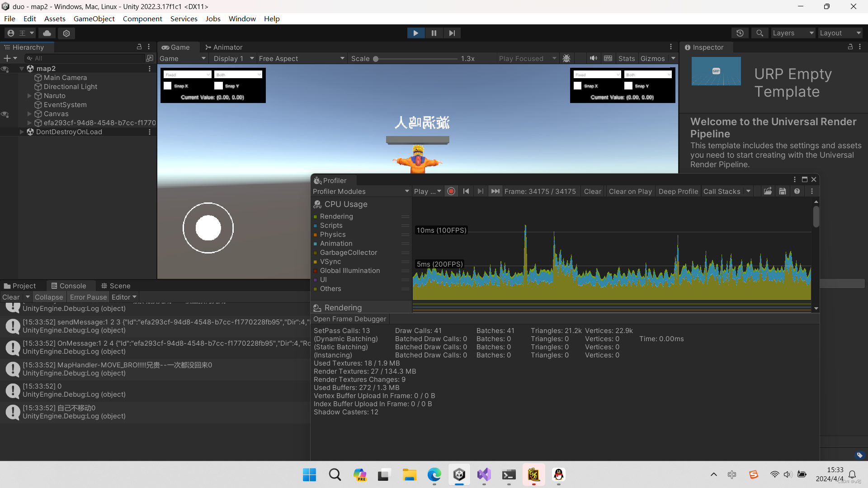Click the DontDestroyOnLoad object in Hierarchy

(67, 131)
